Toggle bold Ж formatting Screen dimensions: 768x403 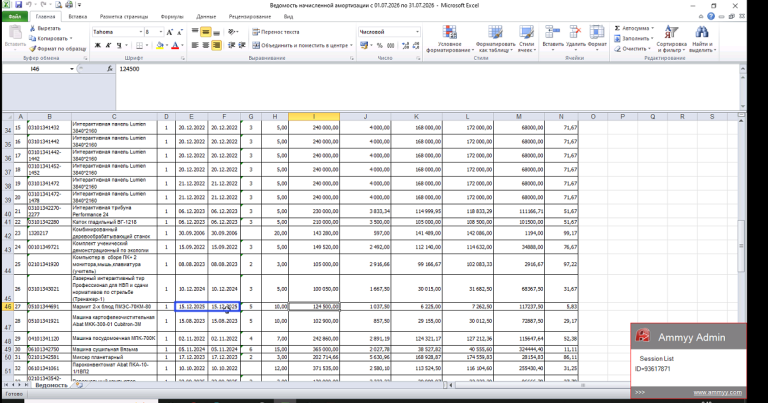[x=97, y=46]
